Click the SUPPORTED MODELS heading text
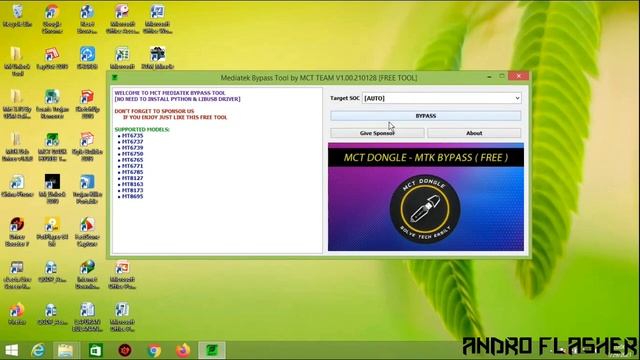 142,129
